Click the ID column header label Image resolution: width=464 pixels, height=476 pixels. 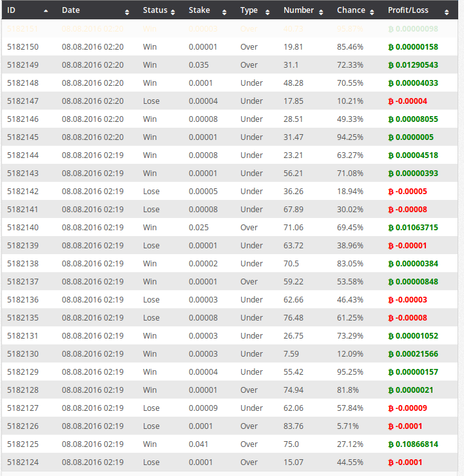point(11,10)
